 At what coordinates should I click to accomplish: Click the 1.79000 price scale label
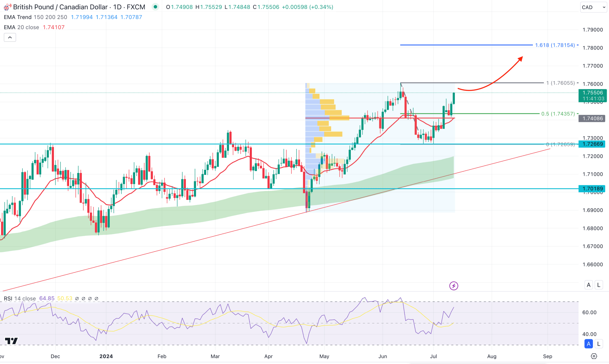[x=593, y=30]
